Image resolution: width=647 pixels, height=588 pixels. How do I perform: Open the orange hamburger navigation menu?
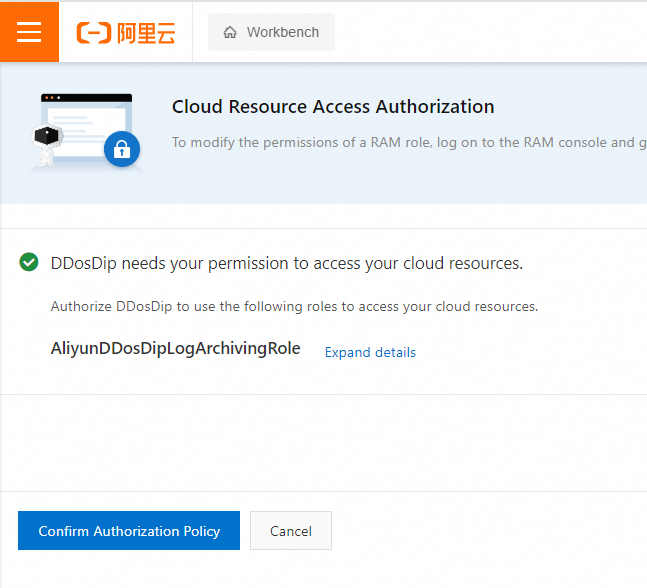[29, 32]
